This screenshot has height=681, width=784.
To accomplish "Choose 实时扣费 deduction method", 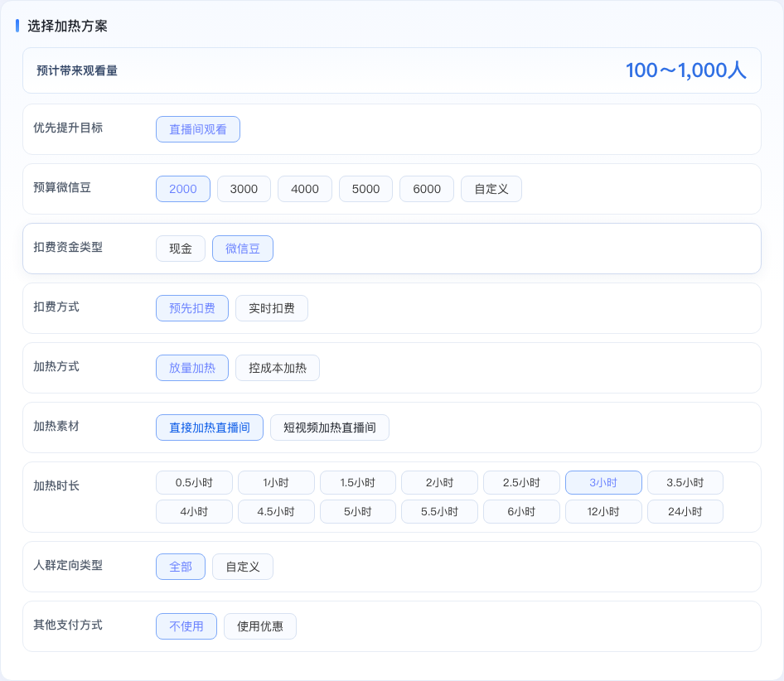I will pyautogui.click(x=272, y=308).
